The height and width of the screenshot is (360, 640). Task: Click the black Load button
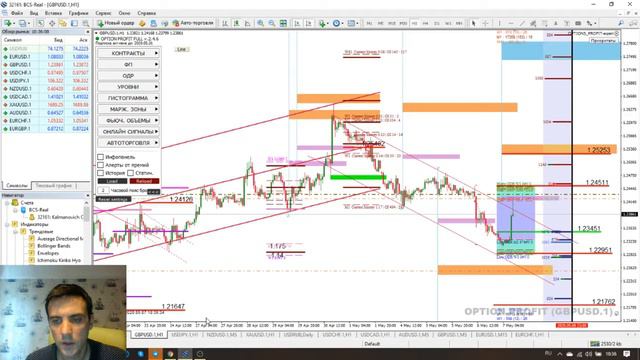click(x=112, y=181)
